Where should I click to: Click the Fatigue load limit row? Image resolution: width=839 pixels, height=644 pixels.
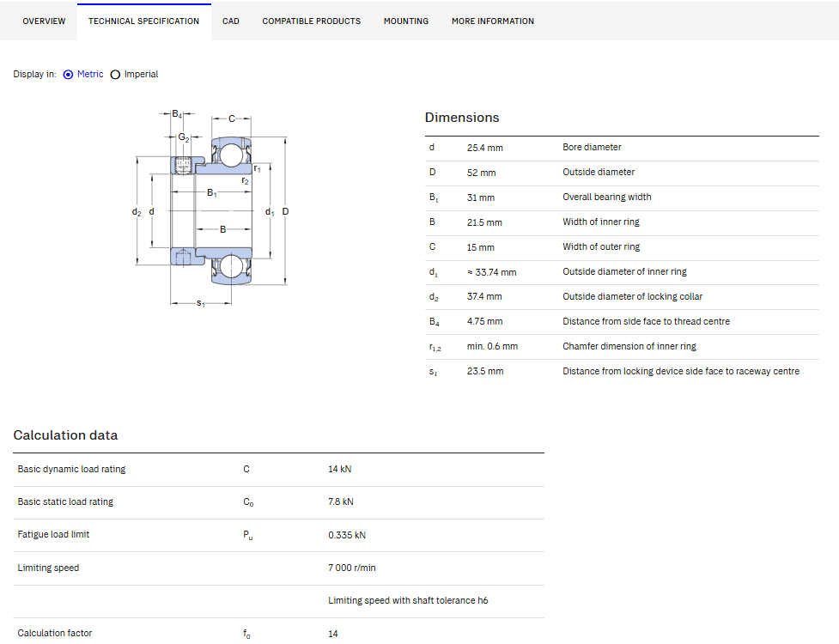tap(278, 535)
